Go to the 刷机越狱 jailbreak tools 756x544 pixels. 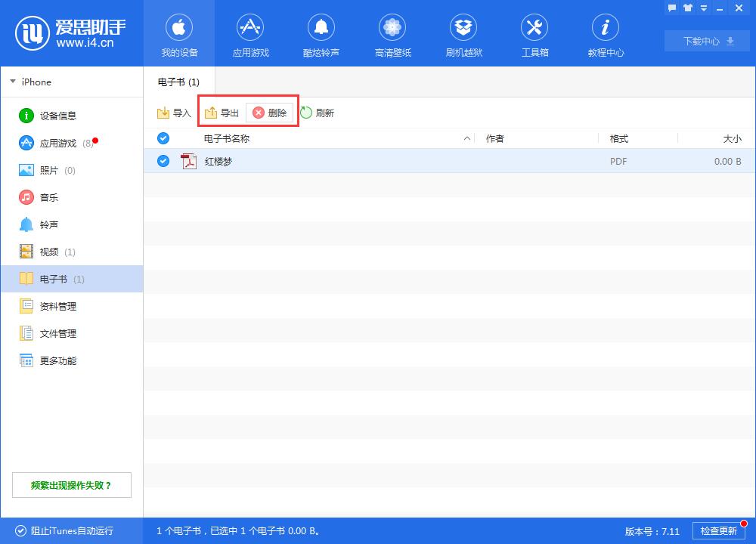[x=463, y=33]
